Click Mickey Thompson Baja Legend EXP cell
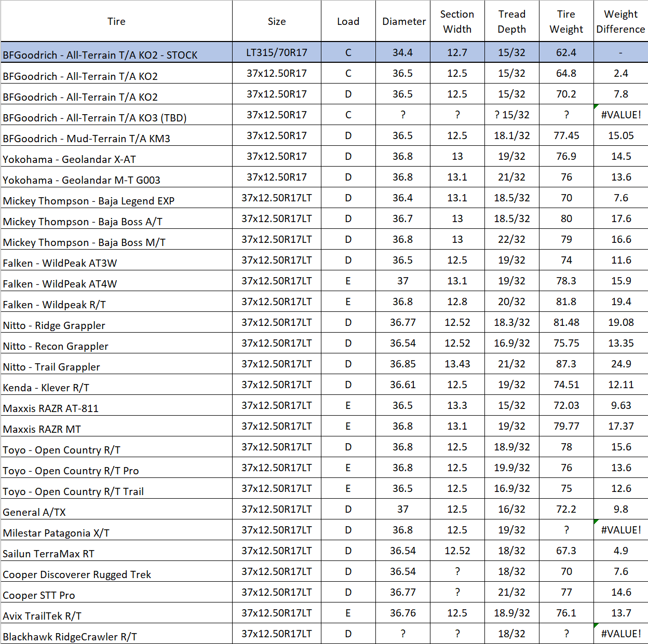 (116, 198)
